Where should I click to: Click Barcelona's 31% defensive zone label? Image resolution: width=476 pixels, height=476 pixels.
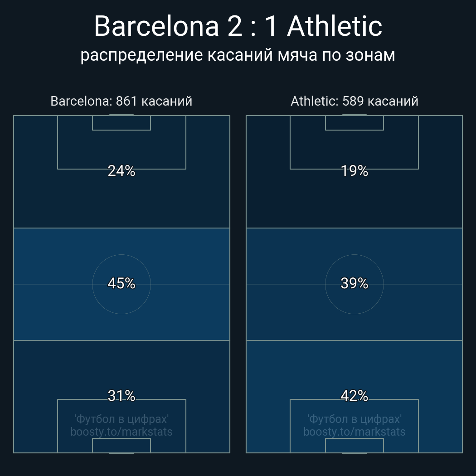pos(121,396)
